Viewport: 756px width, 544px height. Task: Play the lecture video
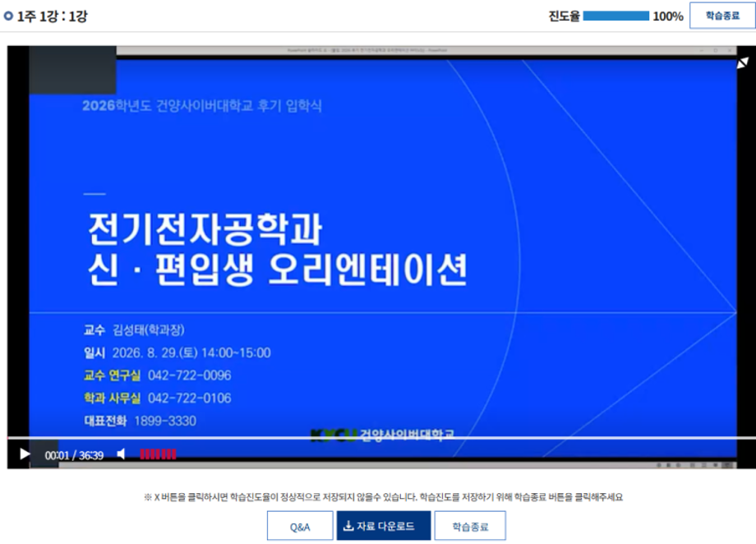[24, 454]
